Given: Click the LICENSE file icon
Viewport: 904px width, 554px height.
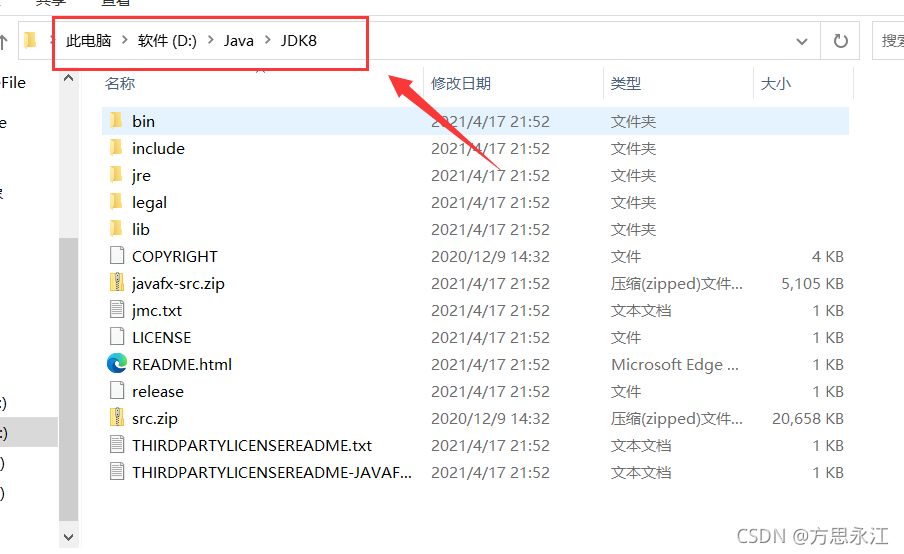Looking at the screenshot, I should pos(117,337).
